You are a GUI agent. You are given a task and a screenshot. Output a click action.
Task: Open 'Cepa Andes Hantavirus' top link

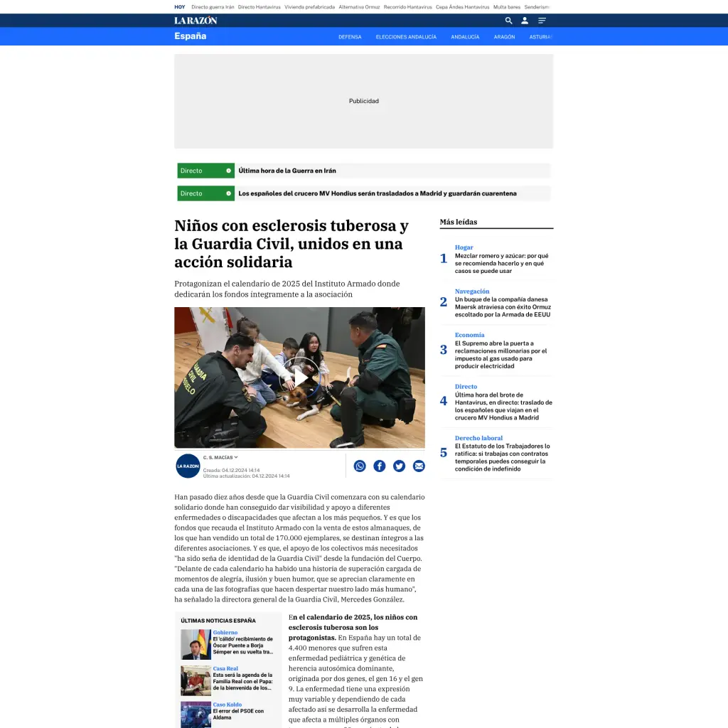(x=462, y=7)
